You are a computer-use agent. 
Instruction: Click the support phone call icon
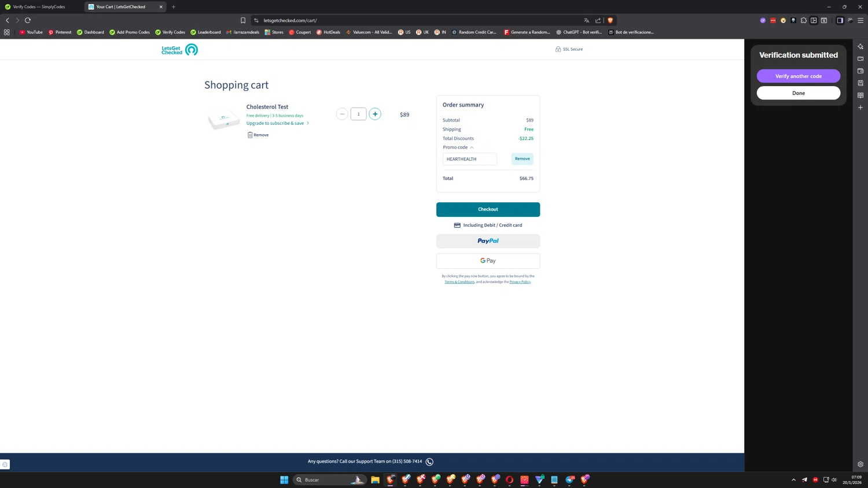click(x=429, y=461)
